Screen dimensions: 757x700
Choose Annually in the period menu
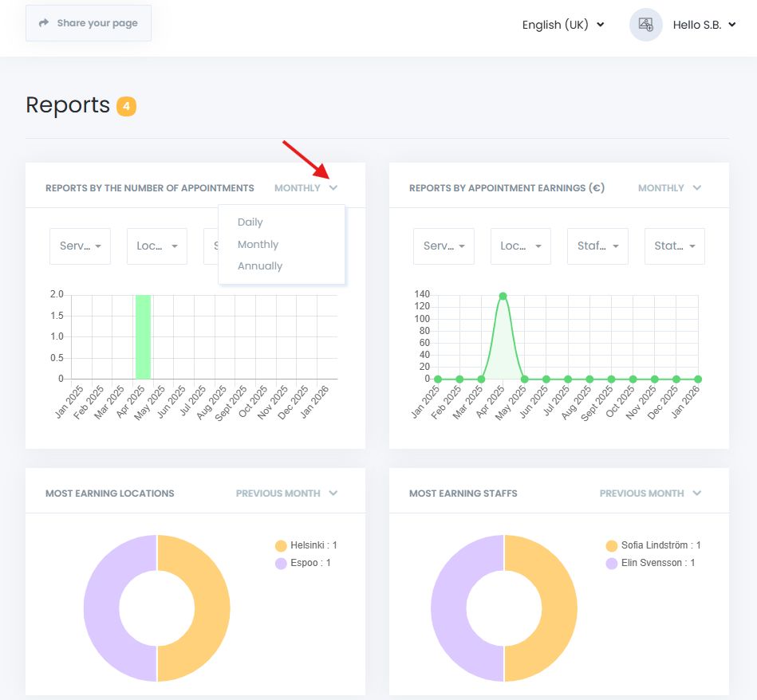pos(260,266)
